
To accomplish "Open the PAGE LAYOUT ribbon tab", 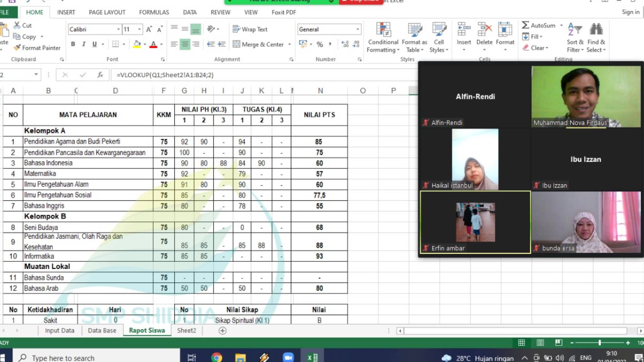I will [x=107, y=12].
